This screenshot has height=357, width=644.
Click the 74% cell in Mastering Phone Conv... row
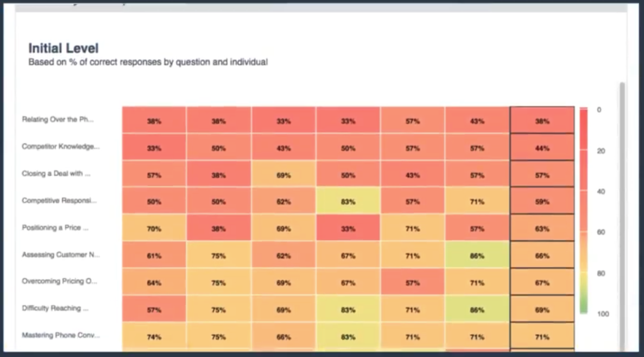click(x=154, y=337)
